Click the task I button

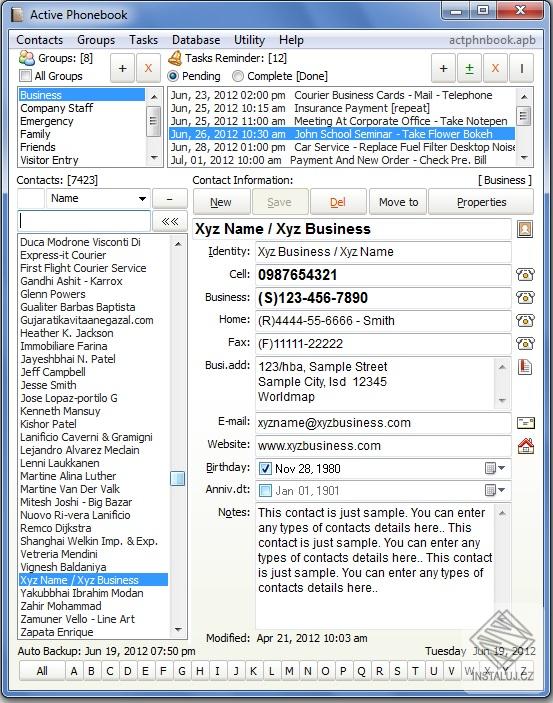click(x=521, y=69)
